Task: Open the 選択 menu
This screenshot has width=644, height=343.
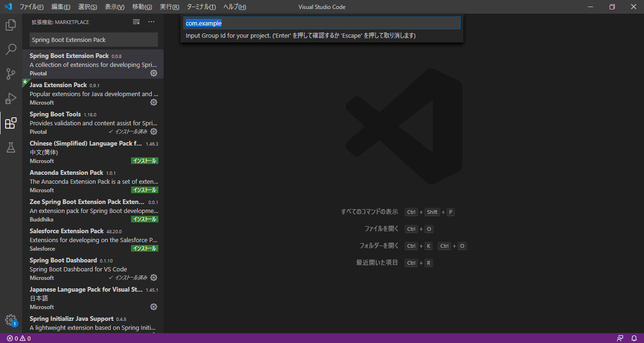Action: [x=88, y=7]
